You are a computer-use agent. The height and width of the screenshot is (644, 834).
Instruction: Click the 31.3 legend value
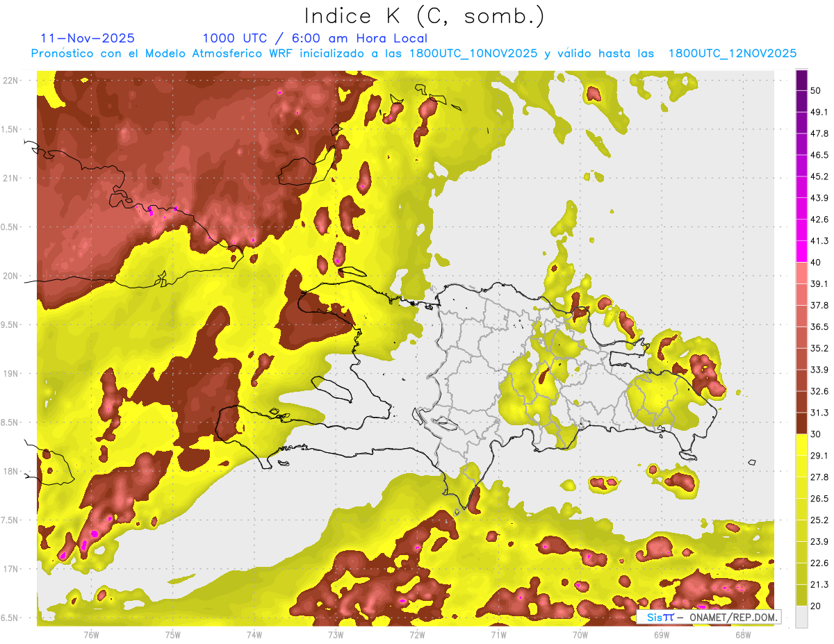coord(819,413)
